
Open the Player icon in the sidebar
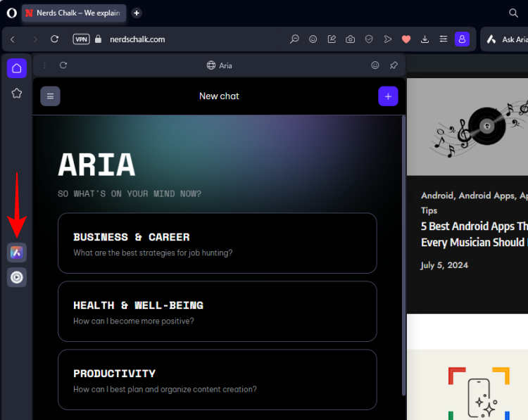(x=17, y=277)
